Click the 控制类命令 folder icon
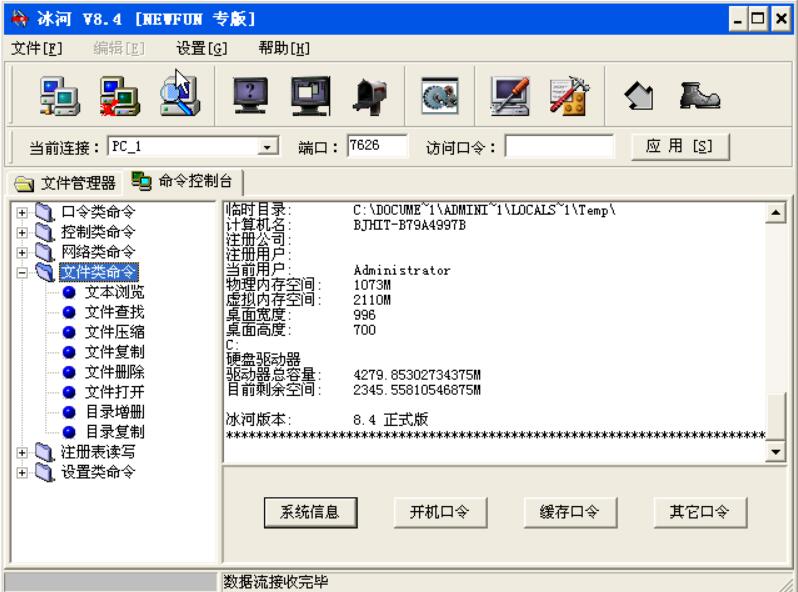This screenshot has width=798, height=592. click(45, 232)
